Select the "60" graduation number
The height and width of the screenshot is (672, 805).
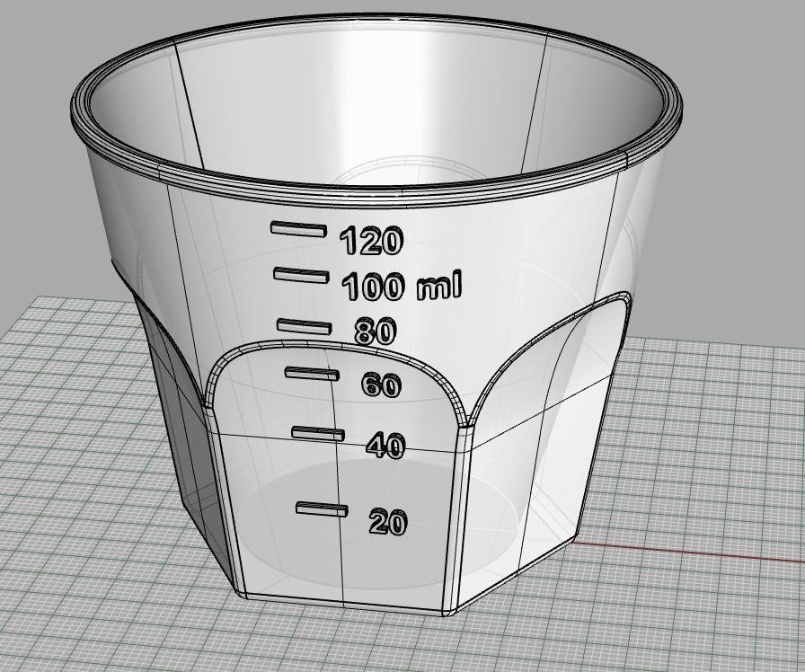point(382,385)
